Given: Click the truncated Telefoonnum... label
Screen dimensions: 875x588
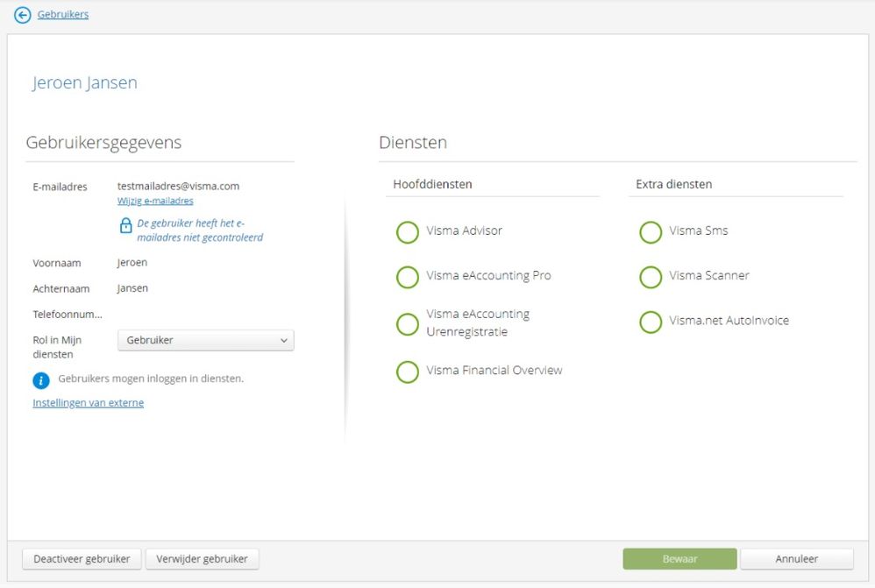Looking at the screenshot, I should 68,315.
